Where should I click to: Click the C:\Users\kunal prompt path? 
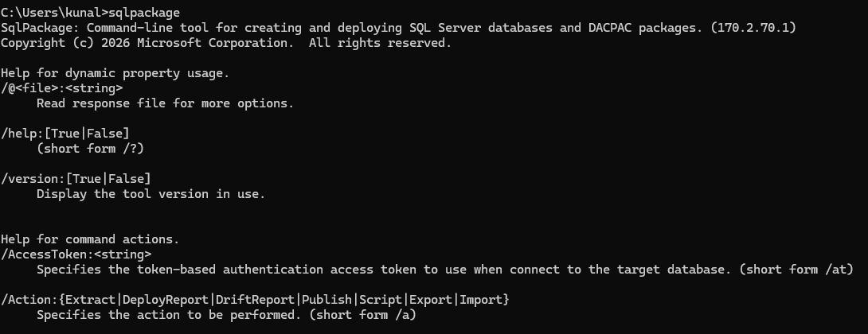54,13
